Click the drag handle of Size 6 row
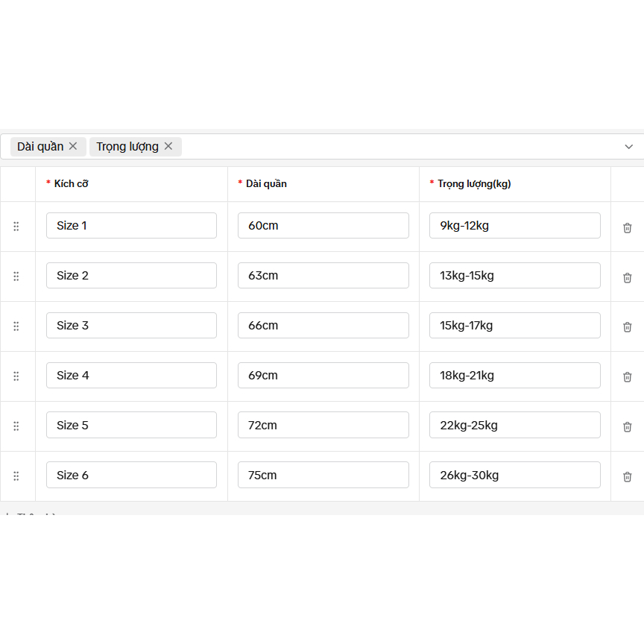Viewport: 644px width, 644px height. [16, 476]
